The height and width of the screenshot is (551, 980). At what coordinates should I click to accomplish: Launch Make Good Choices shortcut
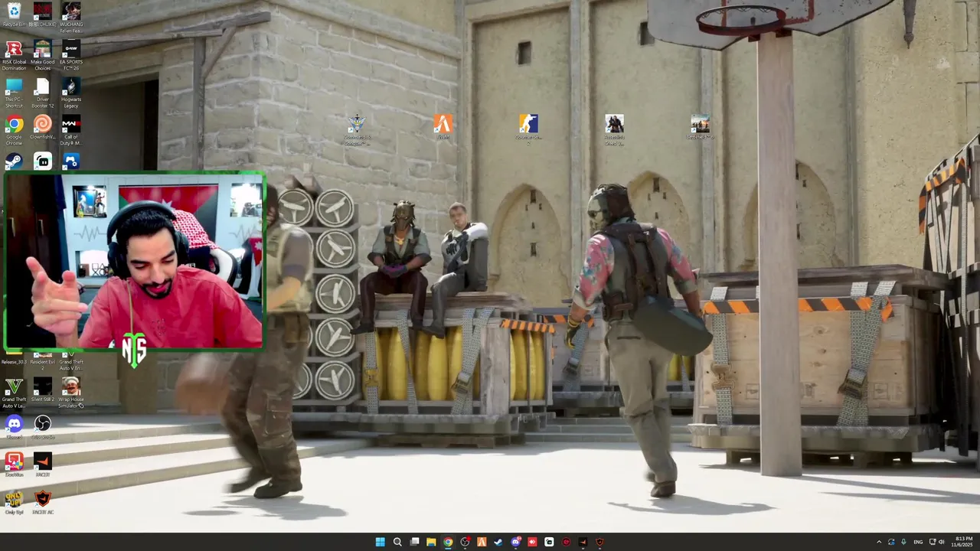(x=43, y=55)
